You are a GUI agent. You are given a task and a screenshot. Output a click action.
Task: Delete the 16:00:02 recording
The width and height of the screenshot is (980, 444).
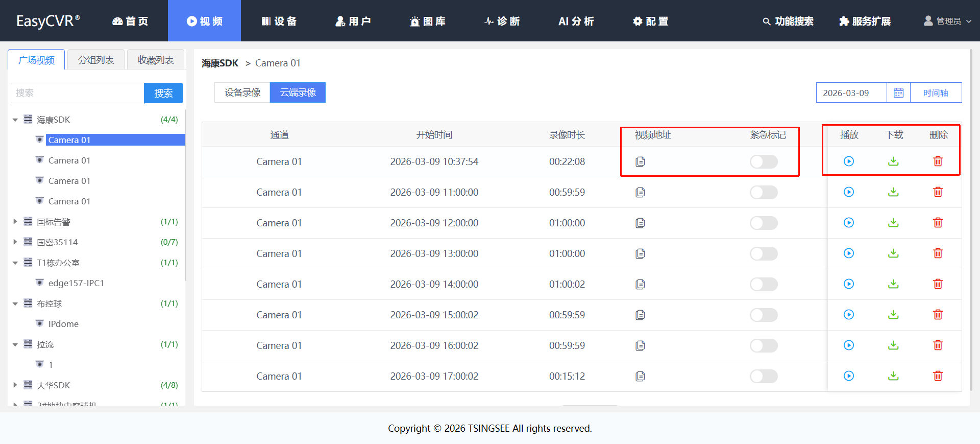(x=938, y=345)
